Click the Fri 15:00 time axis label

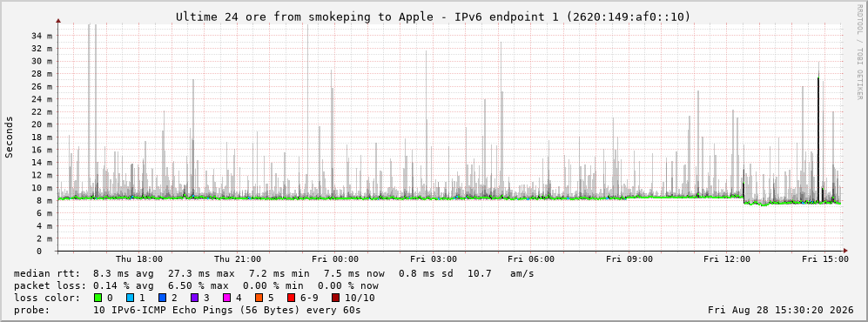point(824,259)
